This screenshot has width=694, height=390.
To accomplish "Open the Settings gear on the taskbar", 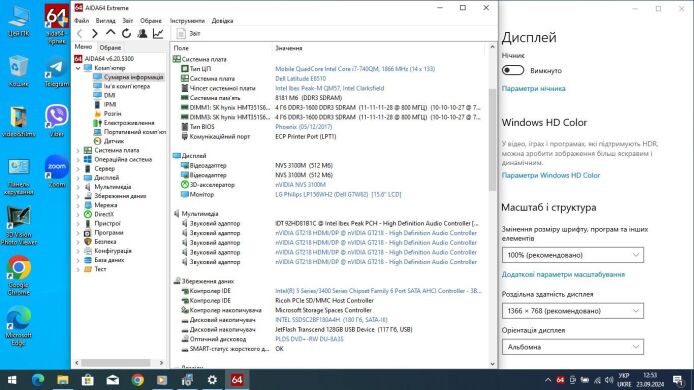I will click(212, 380).
